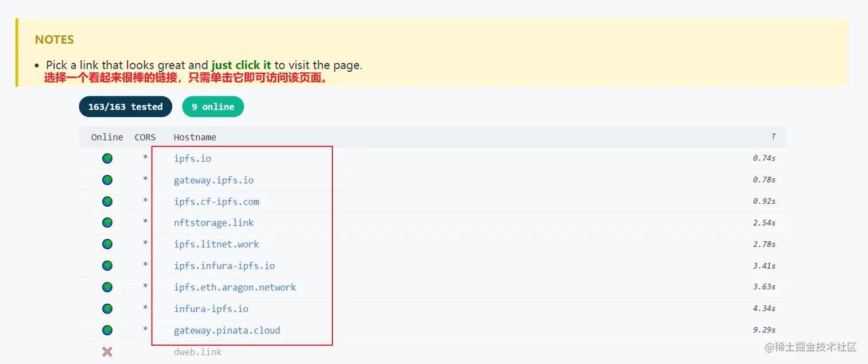868x364 pixels.
Task: Visit the gateway.pinata.cloud link
Action: tap(227, 331)
